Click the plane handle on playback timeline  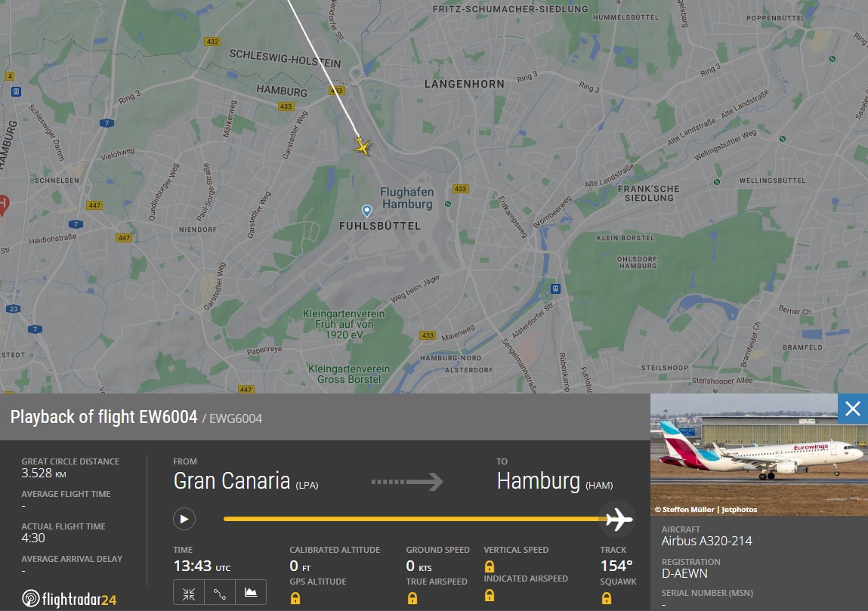(x=619, y=519)
